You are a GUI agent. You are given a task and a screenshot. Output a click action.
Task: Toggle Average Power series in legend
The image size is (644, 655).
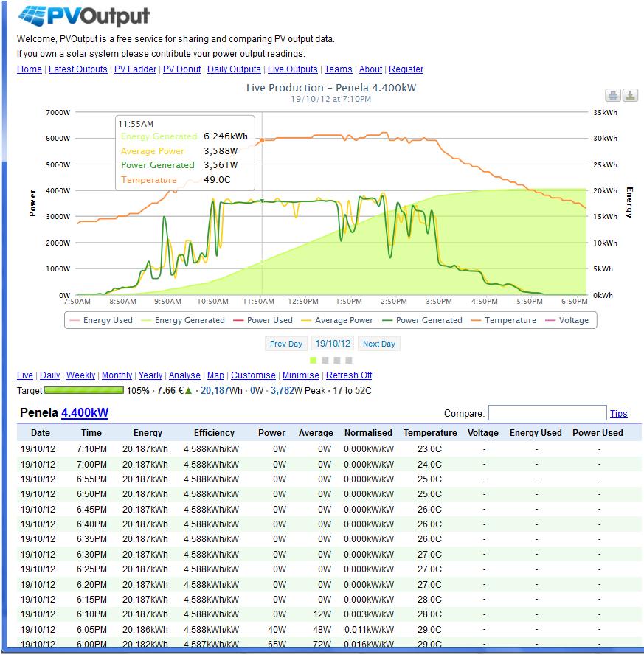(337, 320)
